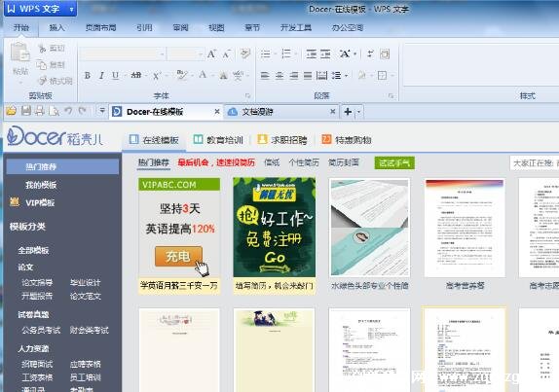Screen dimensions: 559x392
Task: Decrease font size with the small A icon
Action: coord(226,54)
